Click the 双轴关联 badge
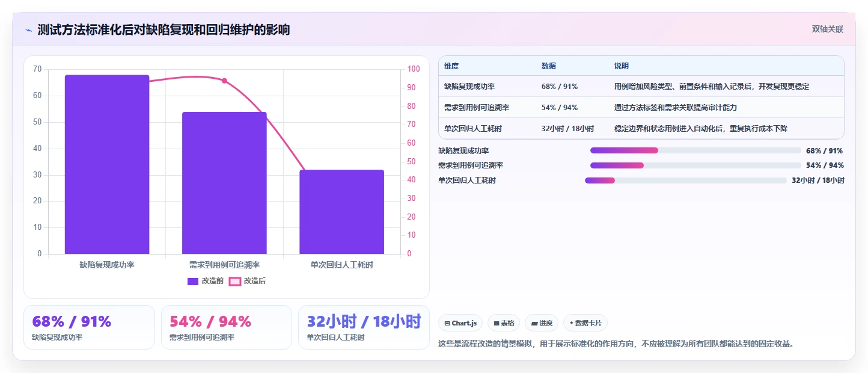868x373 pixels. [828, 29]
